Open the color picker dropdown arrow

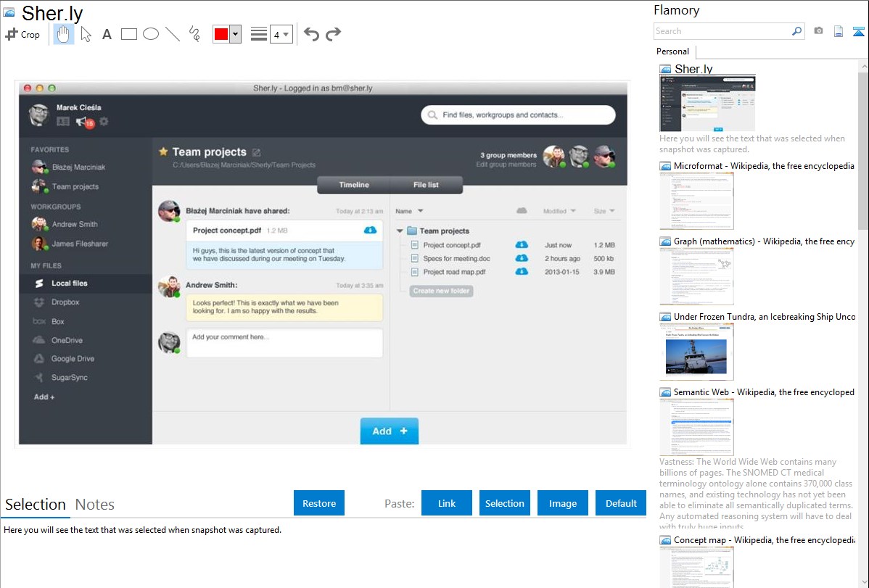pos(235,34)
